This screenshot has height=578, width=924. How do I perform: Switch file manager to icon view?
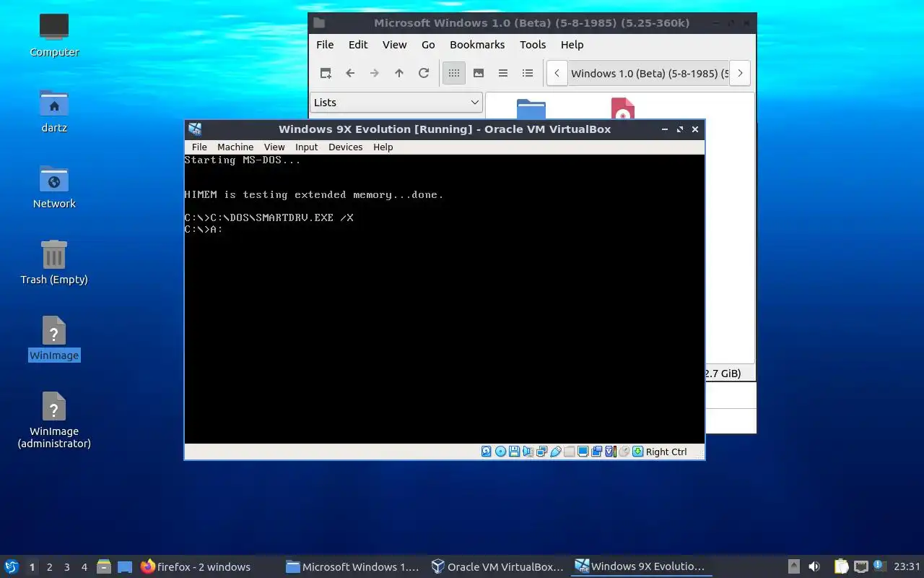454,73
